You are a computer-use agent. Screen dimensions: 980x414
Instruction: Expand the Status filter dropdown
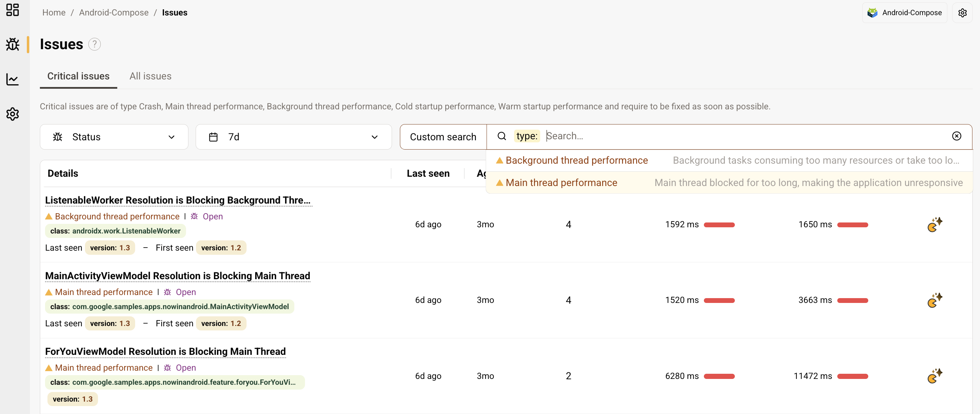pos(114,137)
